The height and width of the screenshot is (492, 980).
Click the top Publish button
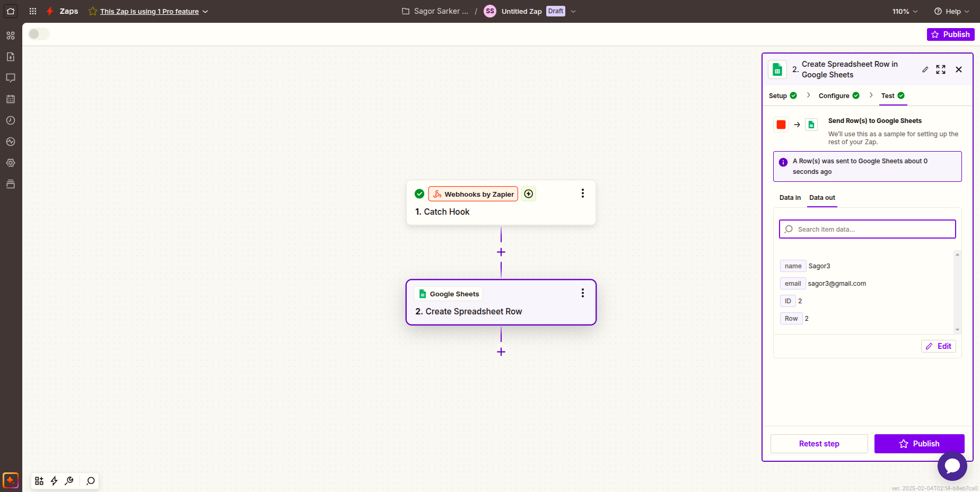pyautogui.click(x=950, y=34)
